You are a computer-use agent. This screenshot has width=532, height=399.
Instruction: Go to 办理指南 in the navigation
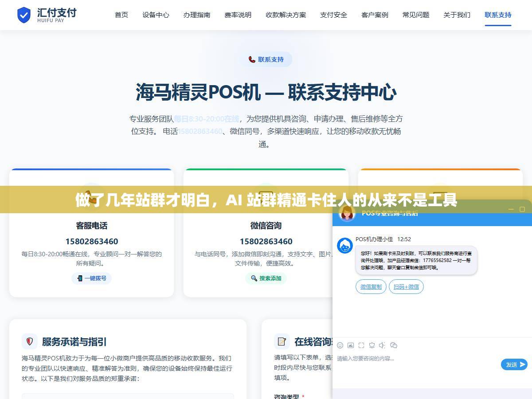(197, 15)
